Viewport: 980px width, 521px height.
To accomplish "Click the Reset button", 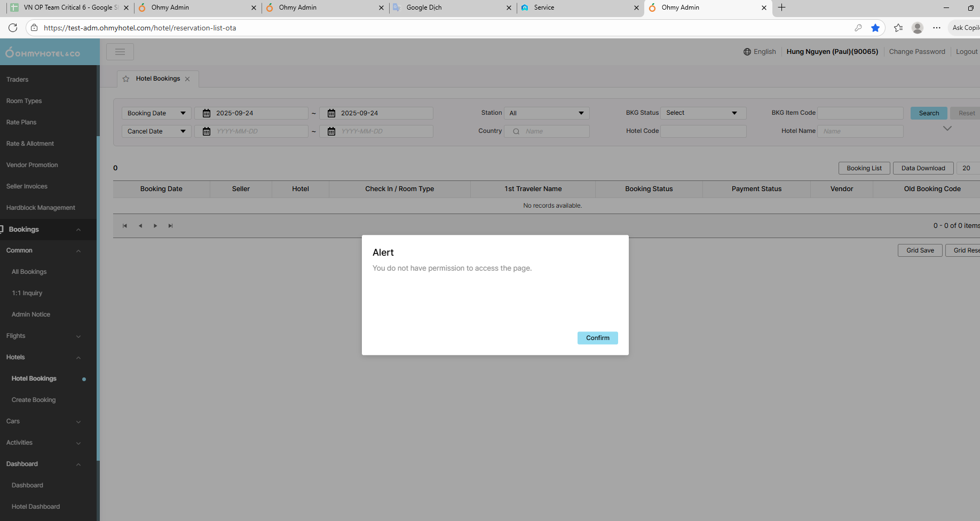I will 967,113.
